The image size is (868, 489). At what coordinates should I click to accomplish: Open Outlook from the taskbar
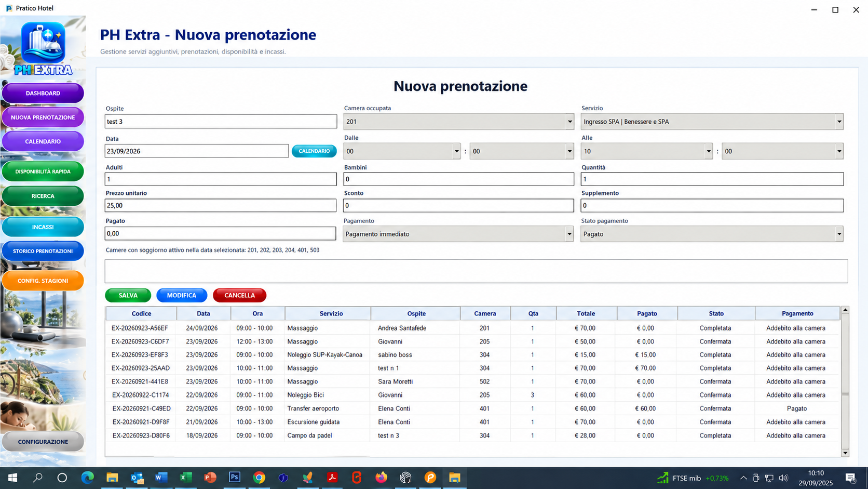(137, 478)
